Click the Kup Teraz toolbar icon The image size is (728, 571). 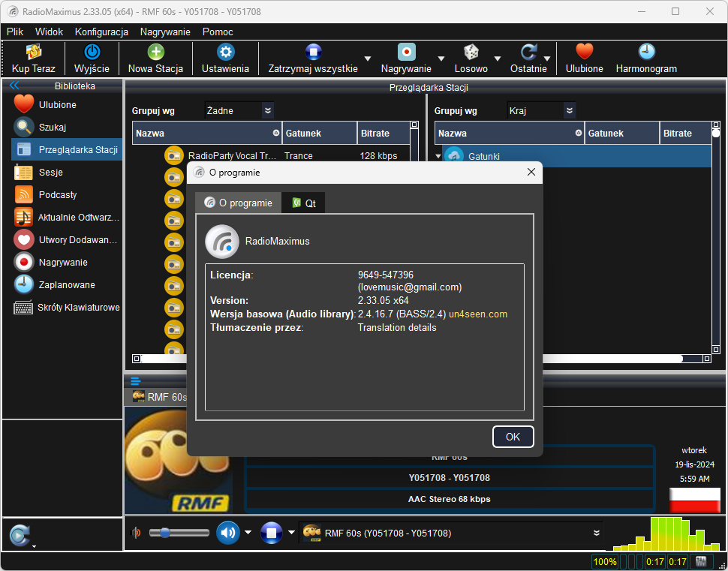[34, 52]
